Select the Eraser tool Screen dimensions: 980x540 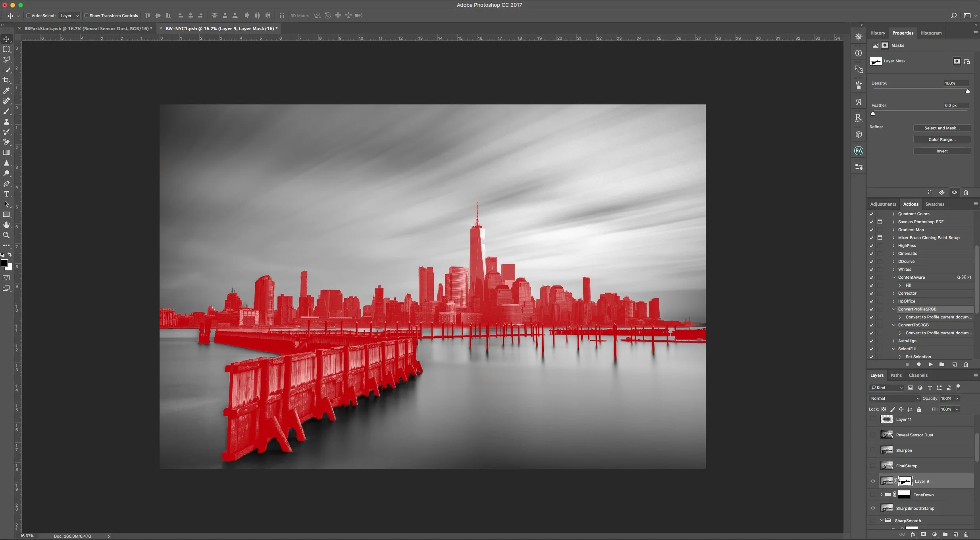[x=6, y=142]
